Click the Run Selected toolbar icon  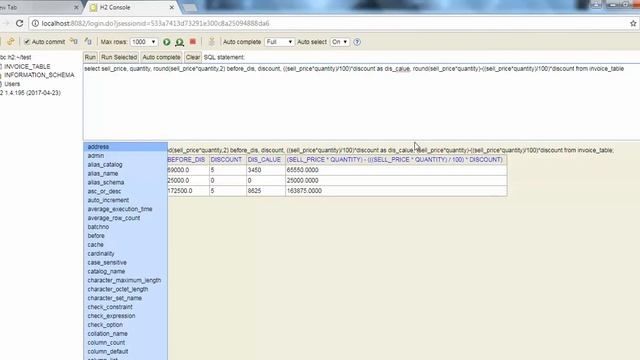click(x=180, y=42)
